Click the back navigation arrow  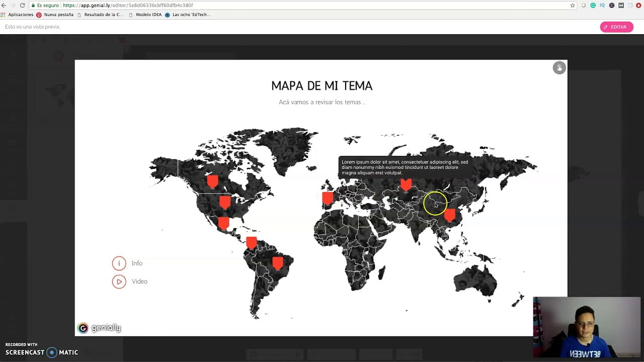click(x=5, y=6)
